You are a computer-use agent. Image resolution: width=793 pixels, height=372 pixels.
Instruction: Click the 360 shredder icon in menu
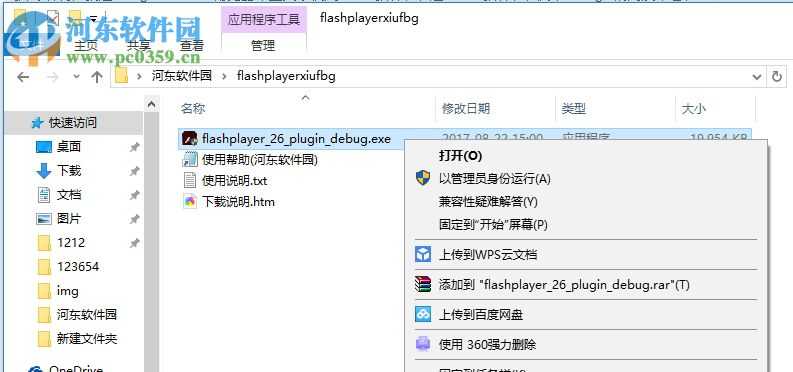pos(423,344)
